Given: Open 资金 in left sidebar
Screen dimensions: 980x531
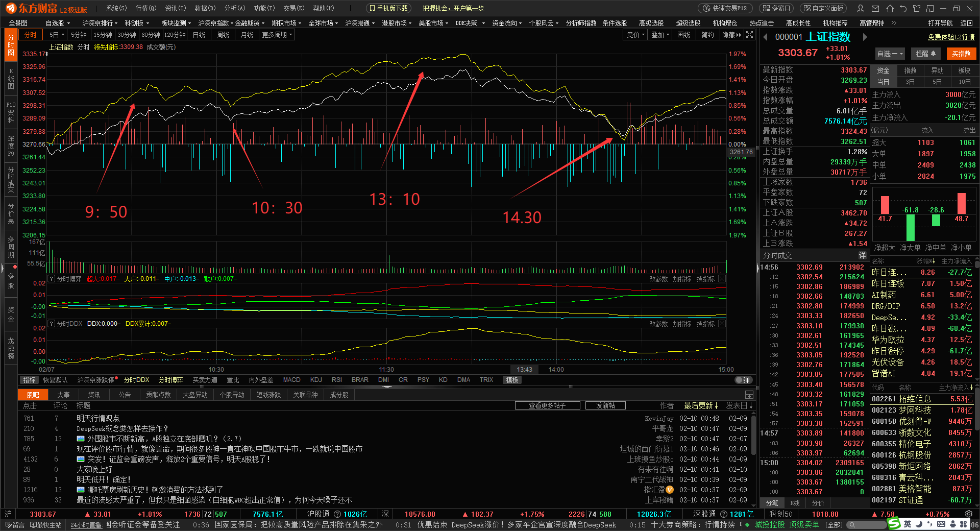Looking at the screenshot, I should pyautogui.click(x=11, y=314).
